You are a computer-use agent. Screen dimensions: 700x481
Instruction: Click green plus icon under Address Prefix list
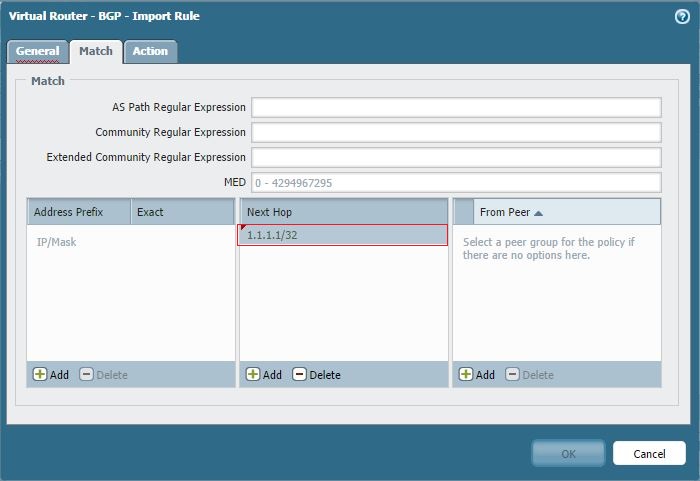[40, 374]
